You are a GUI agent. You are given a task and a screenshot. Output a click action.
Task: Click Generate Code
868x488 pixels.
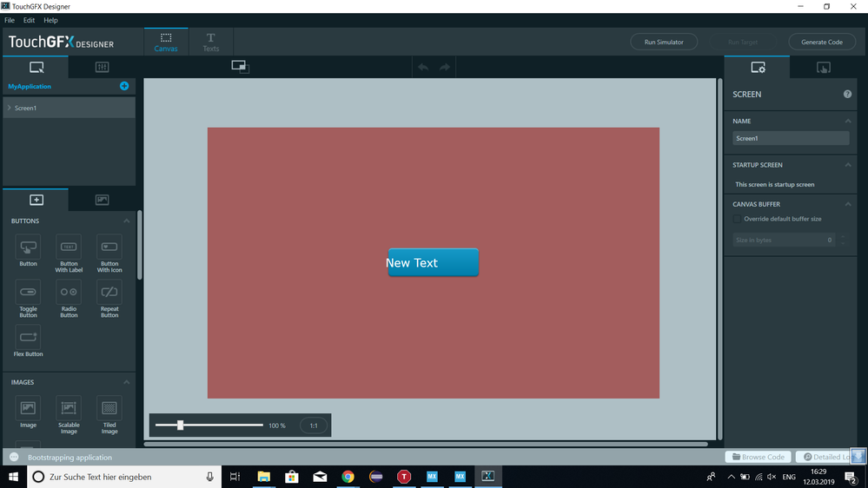coord(821,42)
